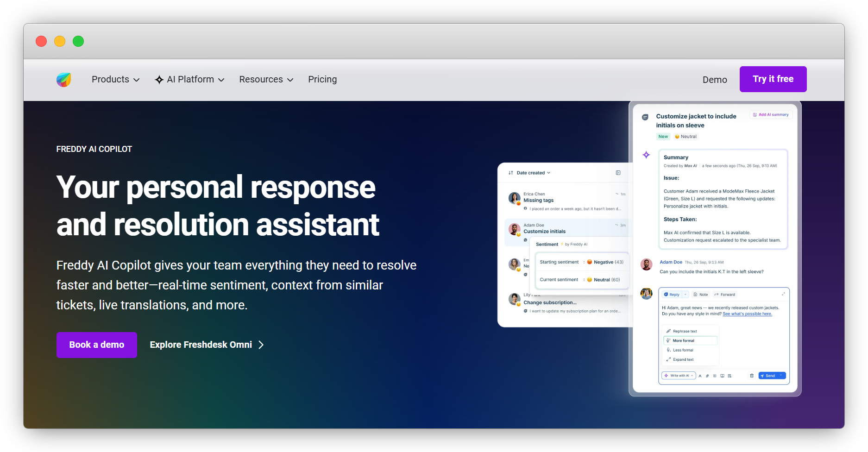
Task: Choose Rephrase text from the AI menu
Action: tap(691, 331)
